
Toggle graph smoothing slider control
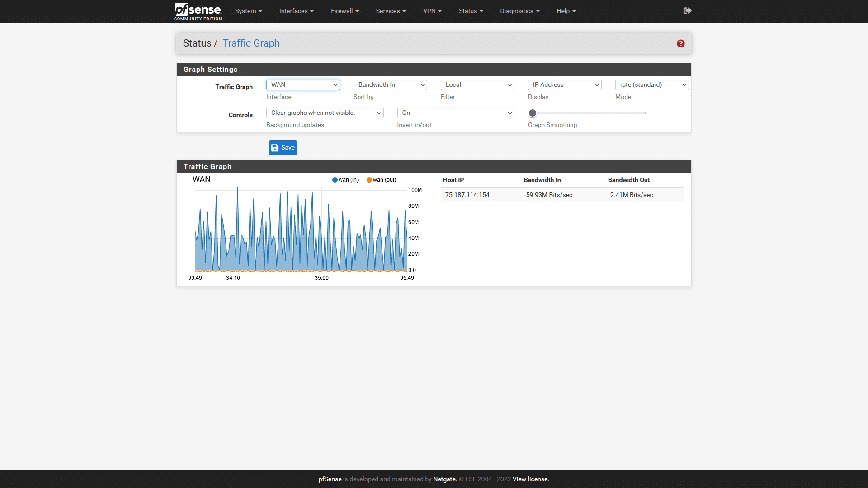pyautogui.click(x=533, y=113)
